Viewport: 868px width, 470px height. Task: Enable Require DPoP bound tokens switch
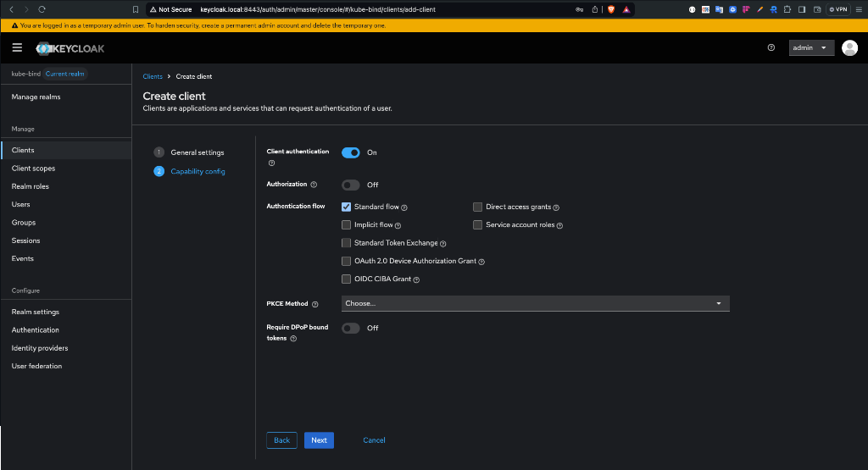click(x=350, y=328)
